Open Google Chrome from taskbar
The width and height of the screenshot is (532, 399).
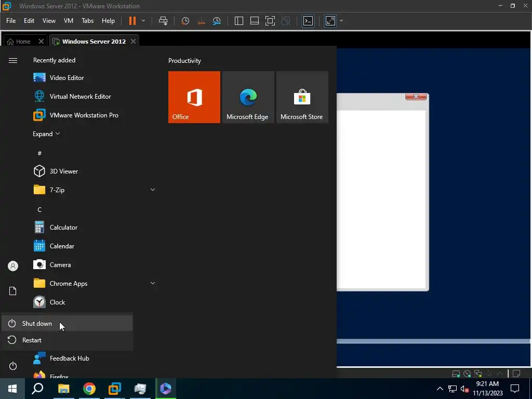(89, 389)
